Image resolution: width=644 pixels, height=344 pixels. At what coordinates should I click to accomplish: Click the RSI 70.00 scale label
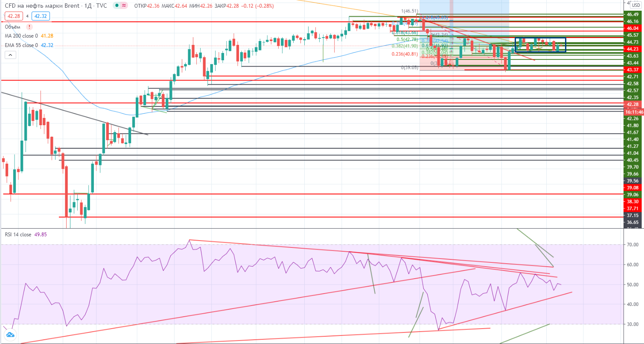click(x=632, y=245)
